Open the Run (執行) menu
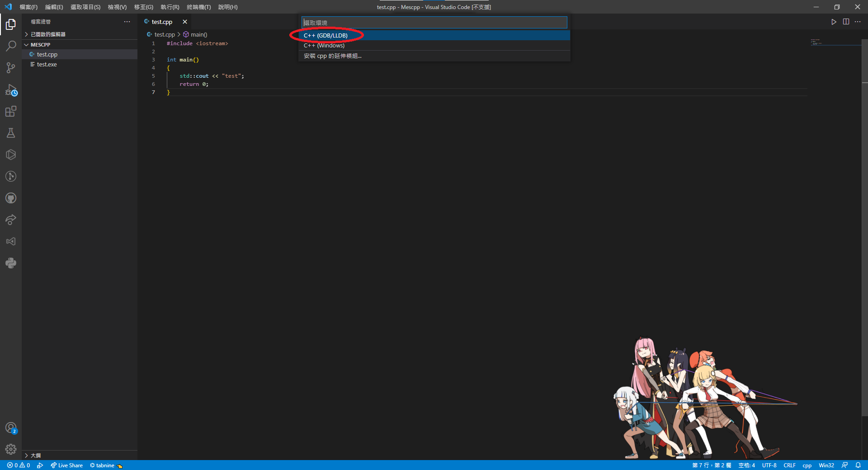This screenshot has width=868, height=470. [x=170, y=7]
